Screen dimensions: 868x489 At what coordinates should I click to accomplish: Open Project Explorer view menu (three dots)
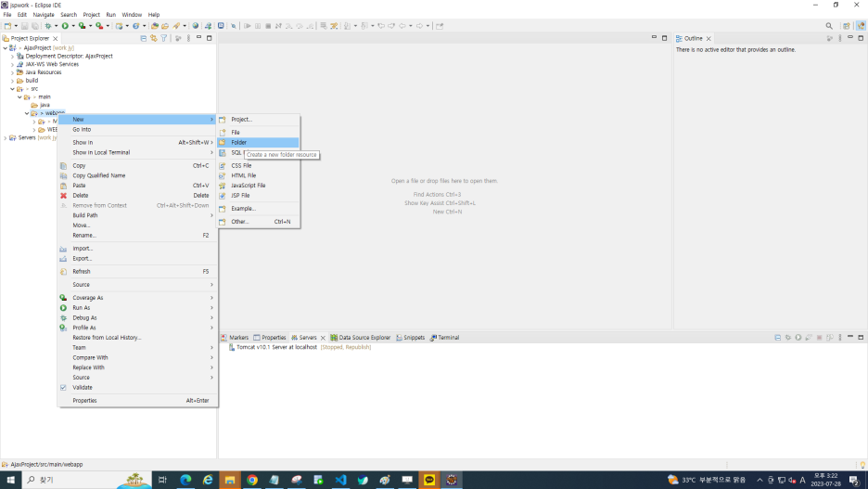click(189, 38)
